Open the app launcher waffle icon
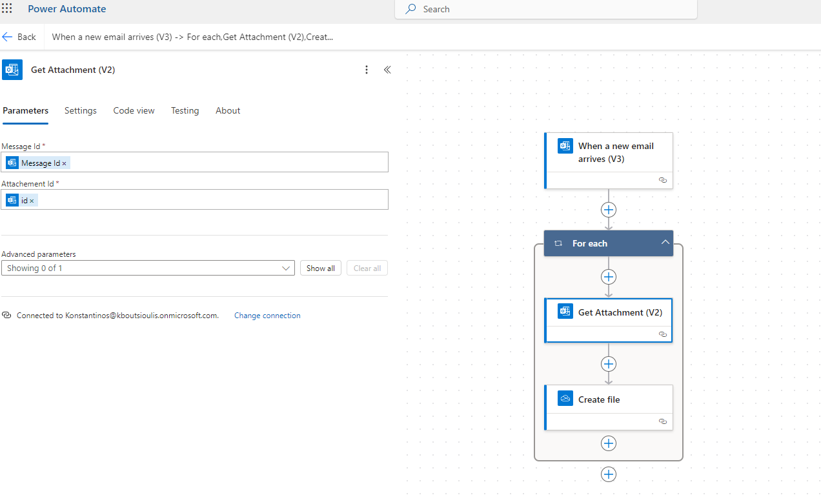821x504 pixels. 7,9
